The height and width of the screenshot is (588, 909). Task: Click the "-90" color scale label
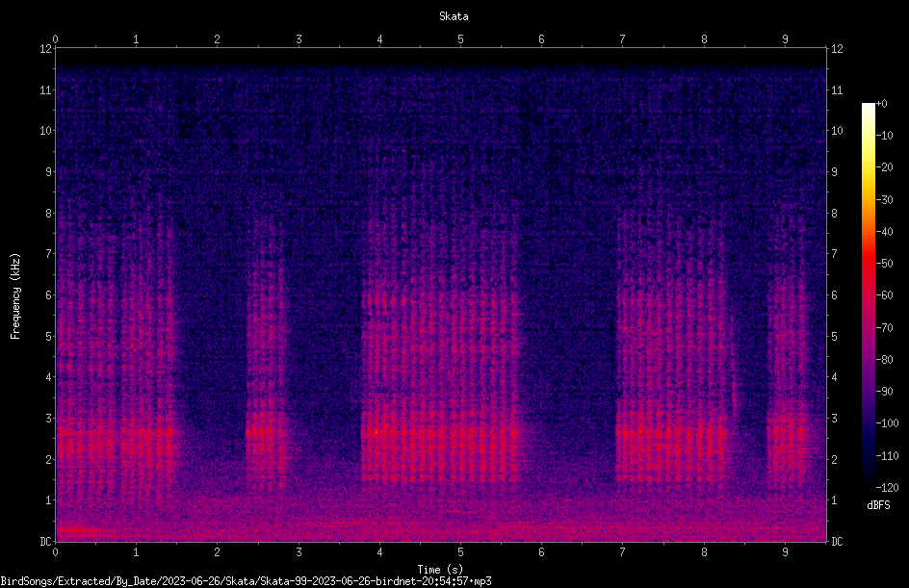(884, 392)
